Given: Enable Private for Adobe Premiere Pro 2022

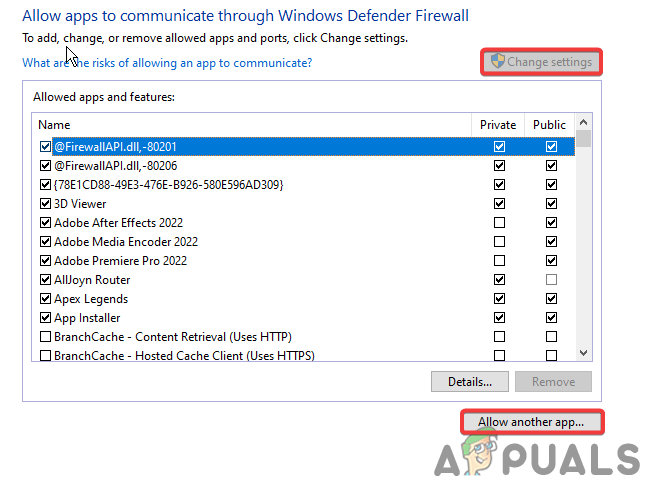Looking at the screenshot, I should [x=499, y=261].
